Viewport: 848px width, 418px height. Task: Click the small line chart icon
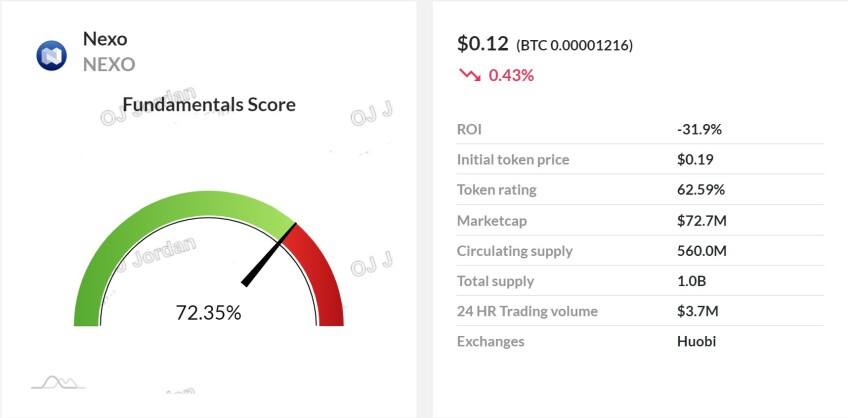point(58,382)
